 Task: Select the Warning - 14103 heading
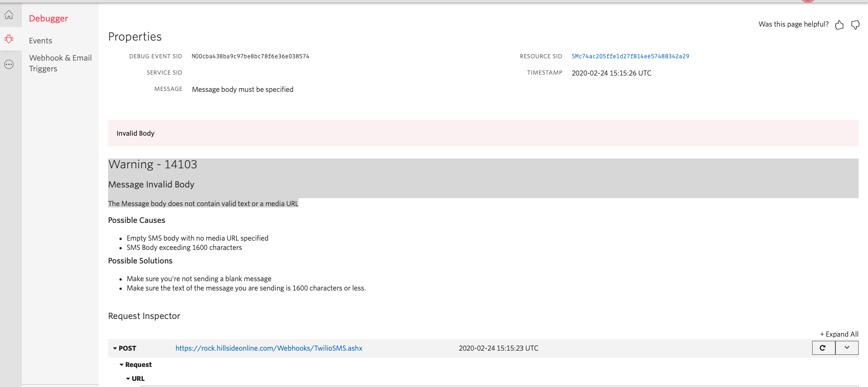pos(153,165)
